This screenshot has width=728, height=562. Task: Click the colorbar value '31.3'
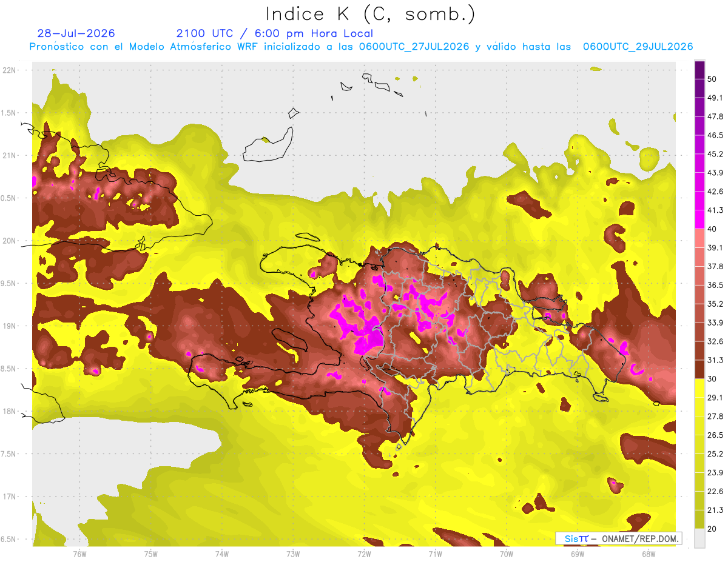point(715,360)
